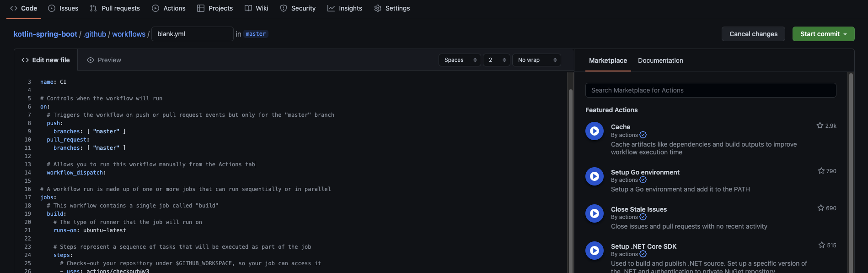Click the star icon showing 2.9k
The width and height of the screenshot is (868, 273).
point(820,126)
